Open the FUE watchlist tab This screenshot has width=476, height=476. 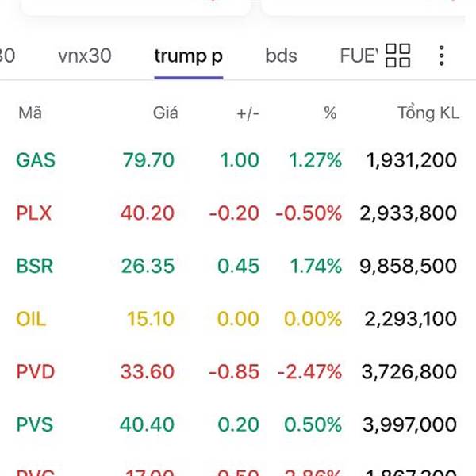357,56
